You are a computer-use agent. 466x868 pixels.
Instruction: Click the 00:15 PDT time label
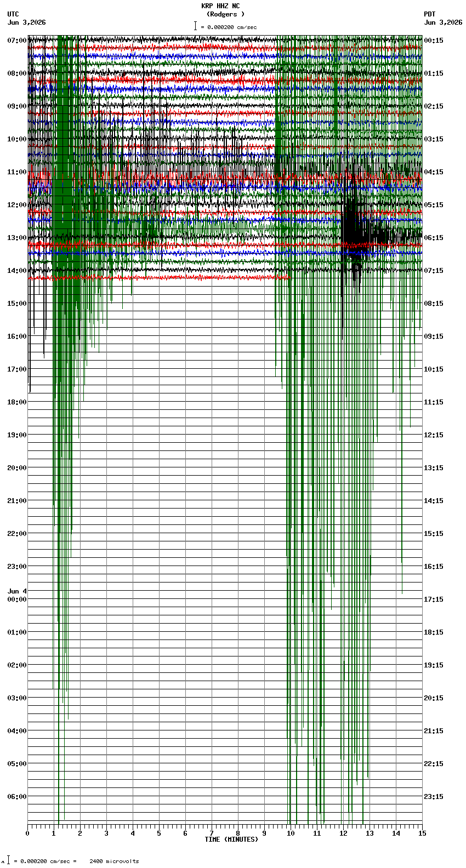pyautogui.click(x=434, y=41)
